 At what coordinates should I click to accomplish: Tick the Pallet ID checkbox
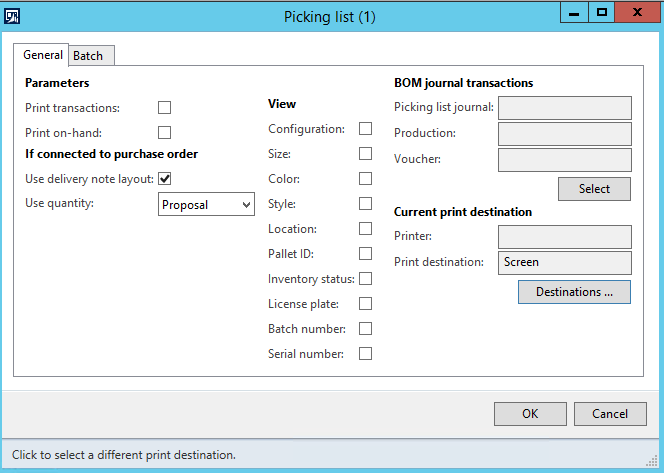coord(366,254)
